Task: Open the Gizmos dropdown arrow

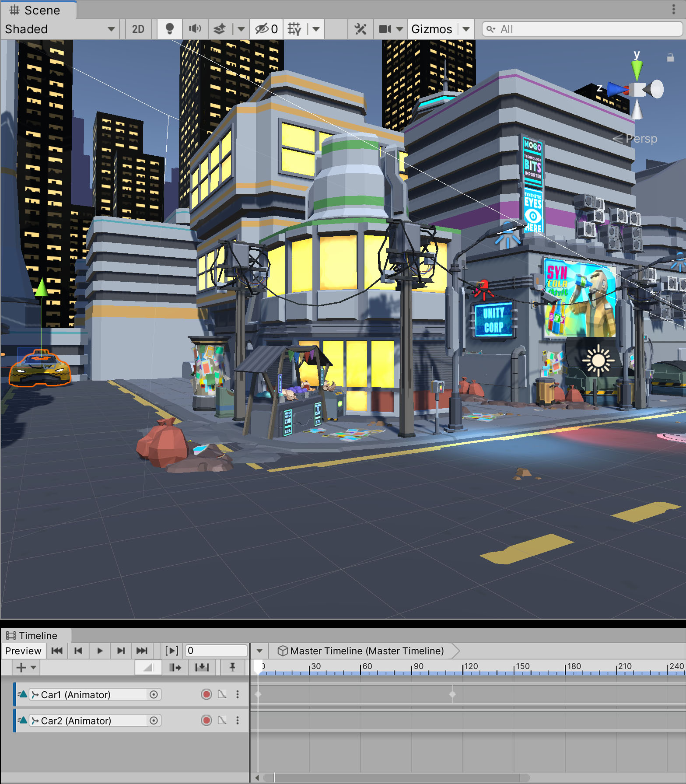Action: pyautogui.click(x=466, y=29)
